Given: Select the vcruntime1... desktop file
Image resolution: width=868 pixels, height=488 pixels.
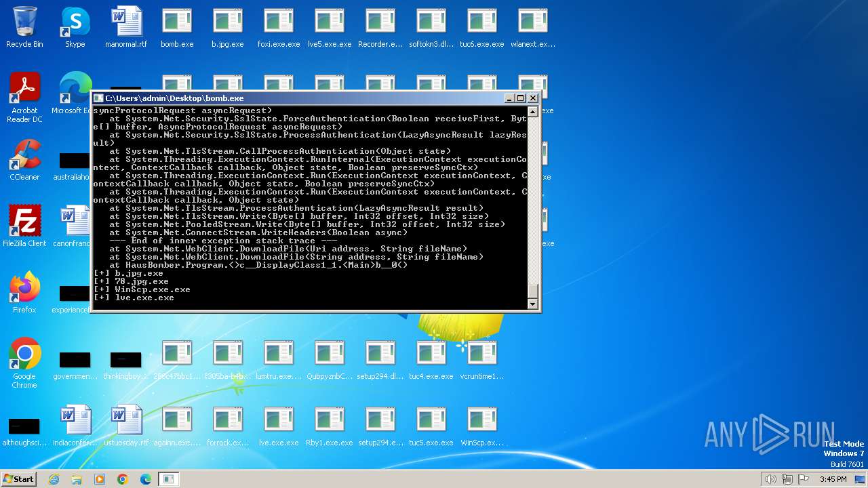Looking at the screenshot, I should pyautogui.click(x=482, y=359).
